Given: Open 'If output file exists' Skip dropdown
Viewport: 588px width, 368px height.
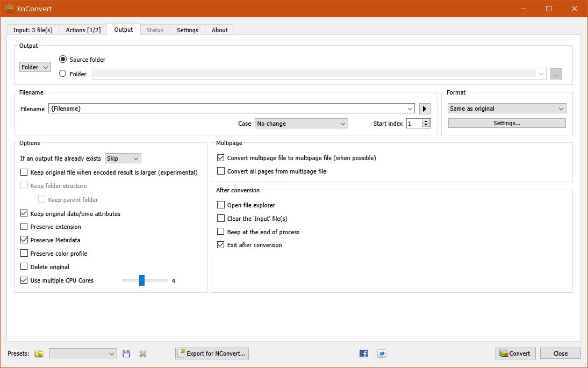Looking at the screenshot, I should [123, 158].
